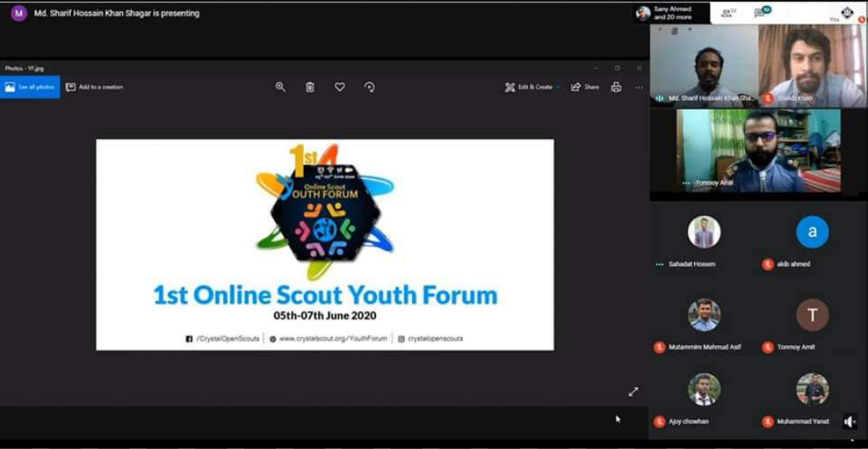868x449 pixels.
Task: Click the Youth Forum hexagon logo
Action: pyautogui.click(x=325, y=213)
